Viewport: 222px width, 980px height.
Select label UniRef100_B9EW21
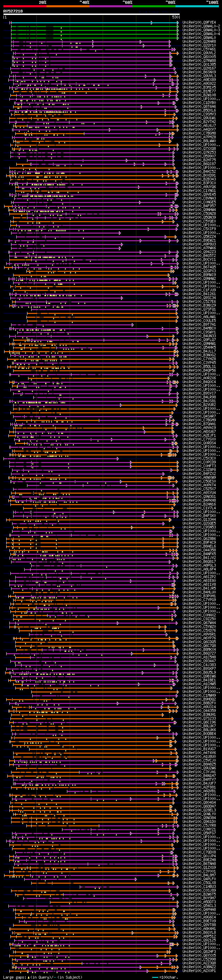[199, 241]
